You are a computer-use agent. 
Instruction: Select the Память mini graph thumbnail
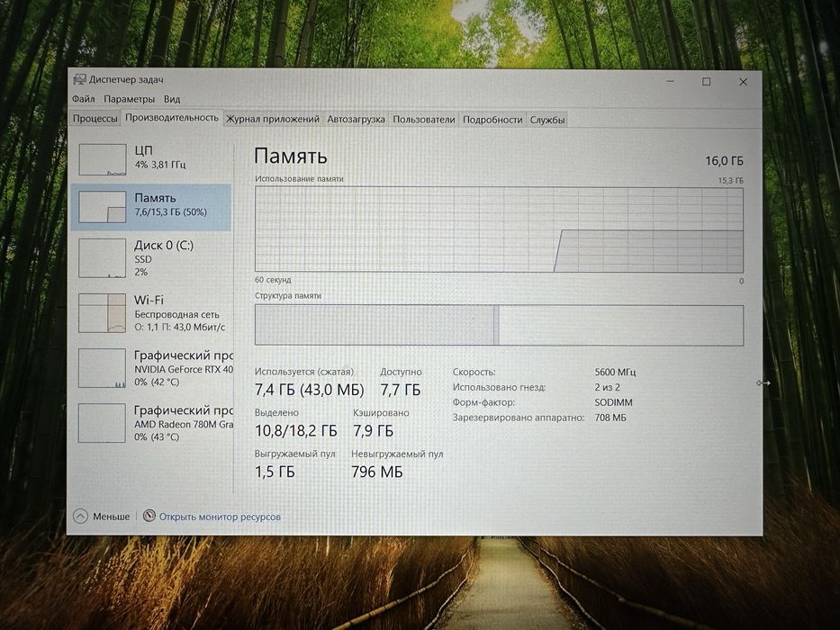point(103,207)
